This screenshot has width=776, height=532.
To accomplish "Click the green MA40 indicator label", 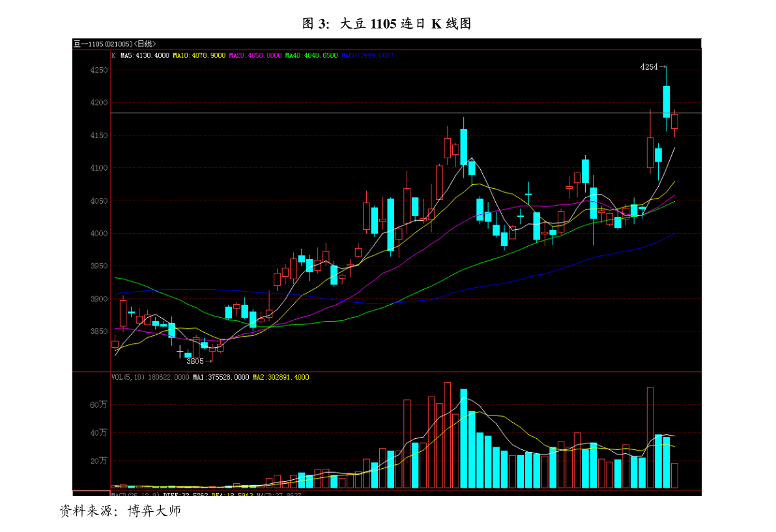I will [311, 56].
